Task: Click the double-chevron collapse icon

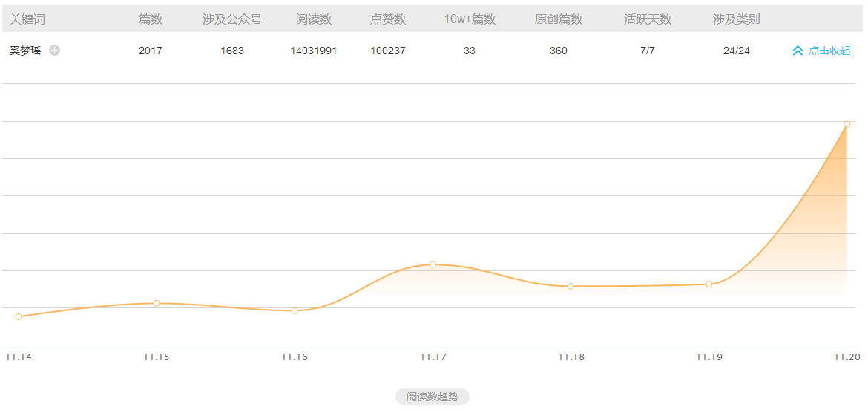Action: coord(798,51)
